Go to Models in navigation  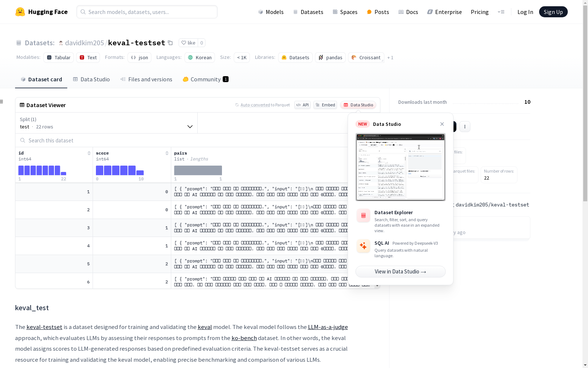271,12
